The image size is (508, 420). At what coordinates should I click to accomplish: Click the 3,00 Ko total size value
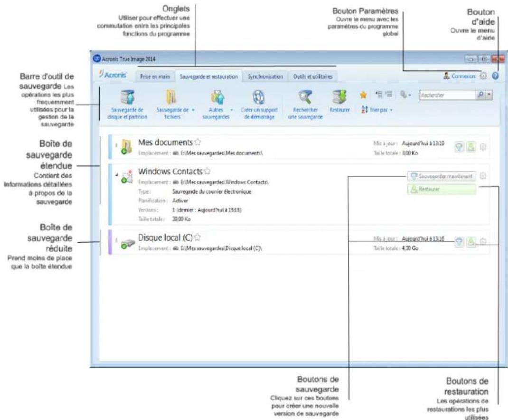coord(410,153)
